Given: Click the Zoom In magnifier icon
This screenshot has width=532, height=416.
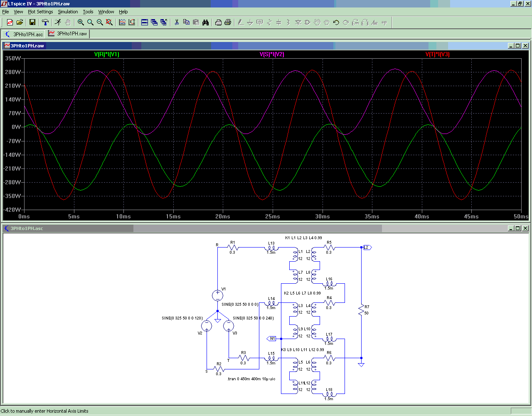Looking at the screenshot, I should click(81, 22).
